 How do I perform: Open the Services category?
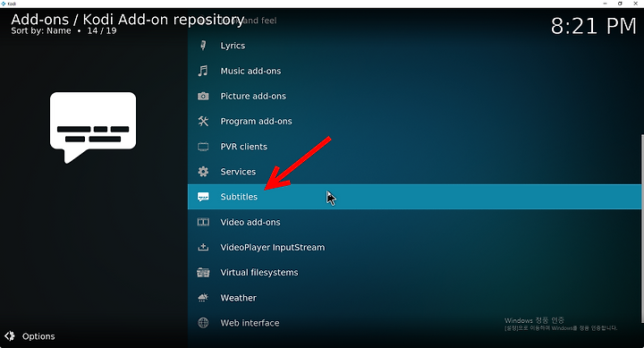point(414,172)
